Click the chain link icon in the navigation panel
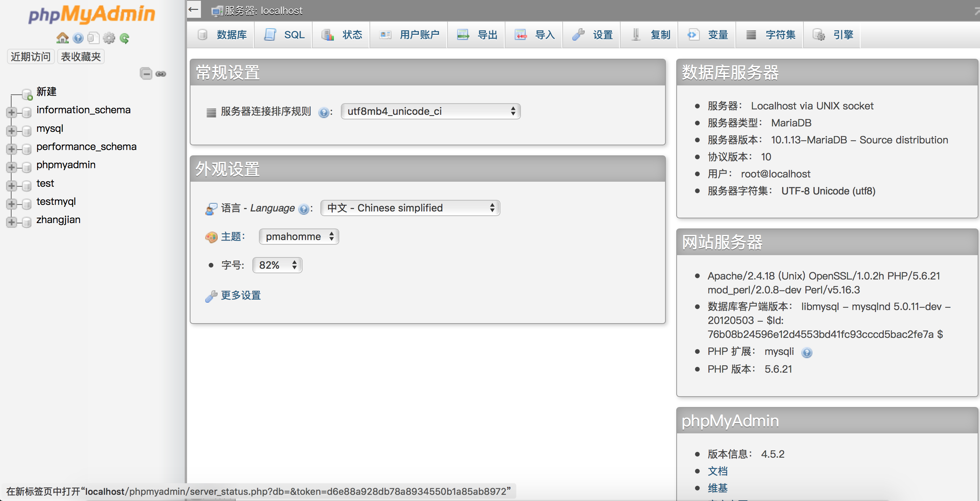 coord(161,74)
